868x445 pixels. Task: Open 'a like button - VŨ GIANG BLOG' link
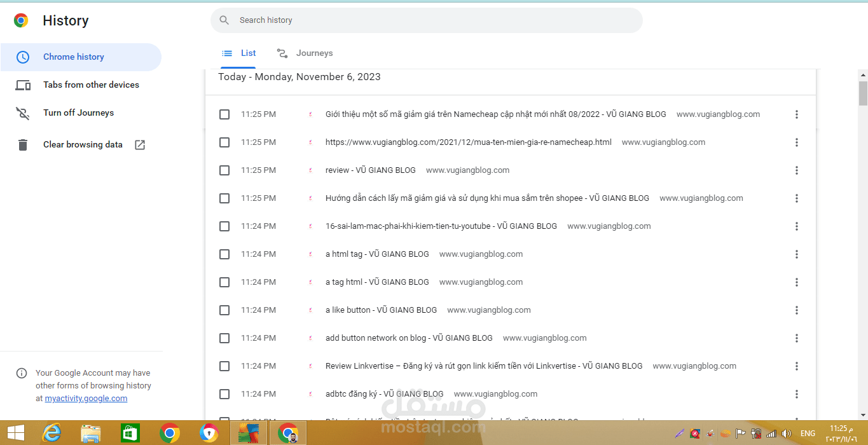coord(382,310)
